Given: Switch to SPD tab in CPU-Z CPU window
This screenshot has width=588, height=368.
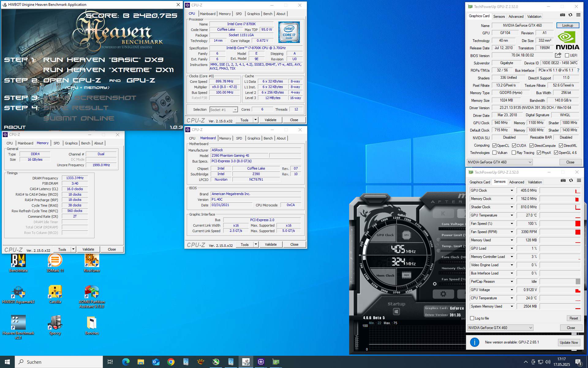Looking at the screenshot, I should click(239, 14).
